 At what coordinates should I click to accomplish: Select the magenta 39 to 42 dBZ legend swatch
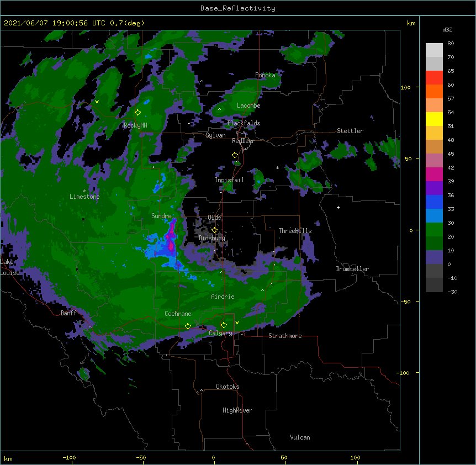(x=434, y=174)
